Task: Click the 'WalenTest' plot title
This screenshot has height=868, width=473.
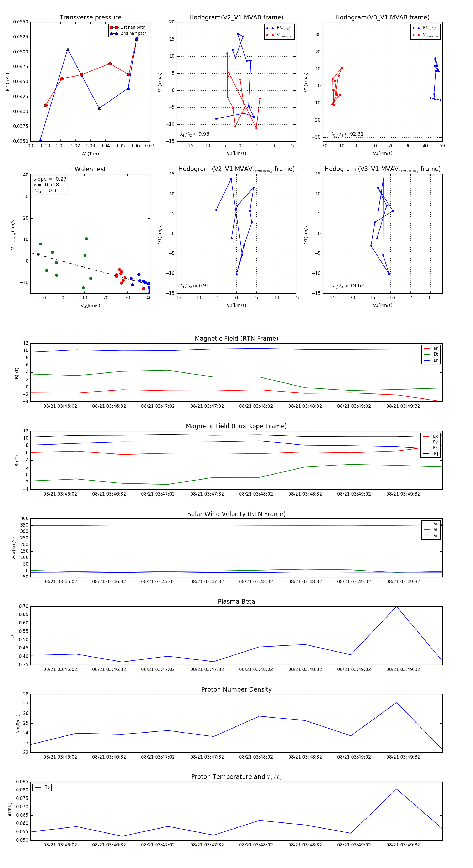Action: pos(90,169)
